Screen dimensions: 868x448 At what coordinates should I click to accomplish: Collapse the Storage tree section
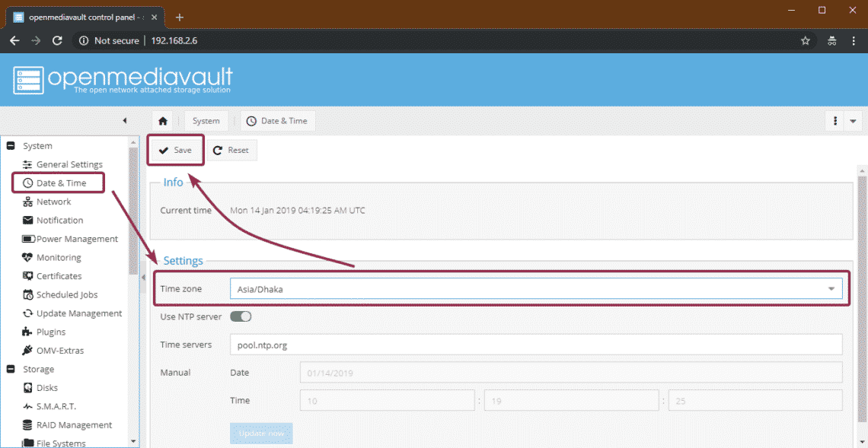pos(11,370)
